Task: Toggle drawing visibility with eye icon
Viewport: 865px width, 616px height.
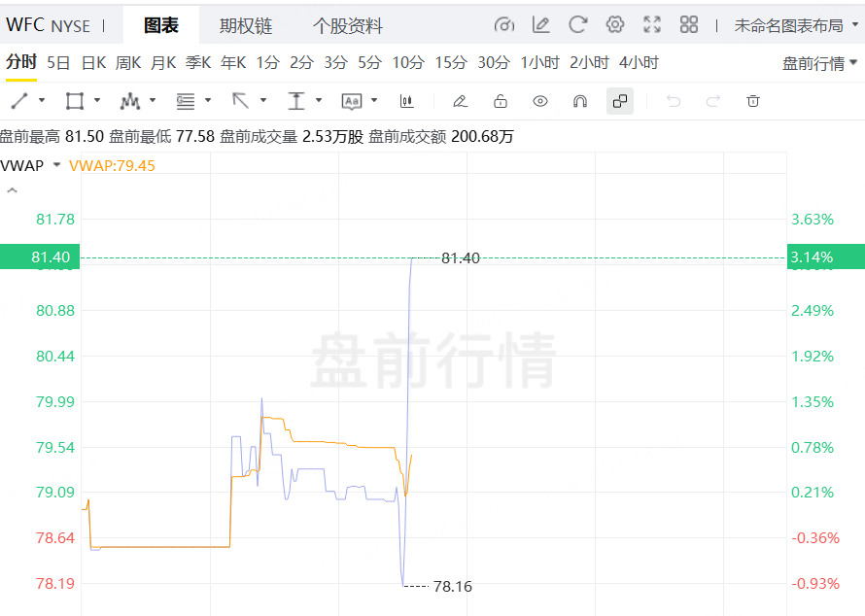Action: click(x=540, y=101)
